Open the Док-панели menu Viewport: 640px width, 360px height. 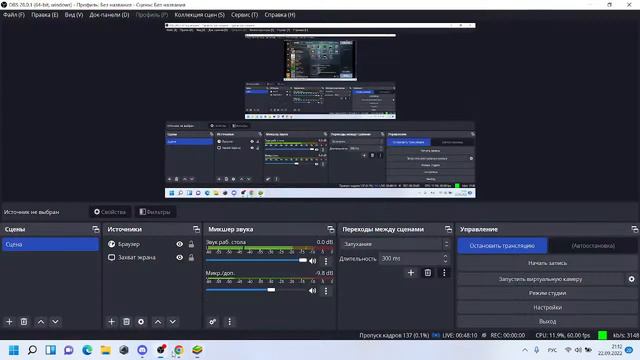click(109, 15)
